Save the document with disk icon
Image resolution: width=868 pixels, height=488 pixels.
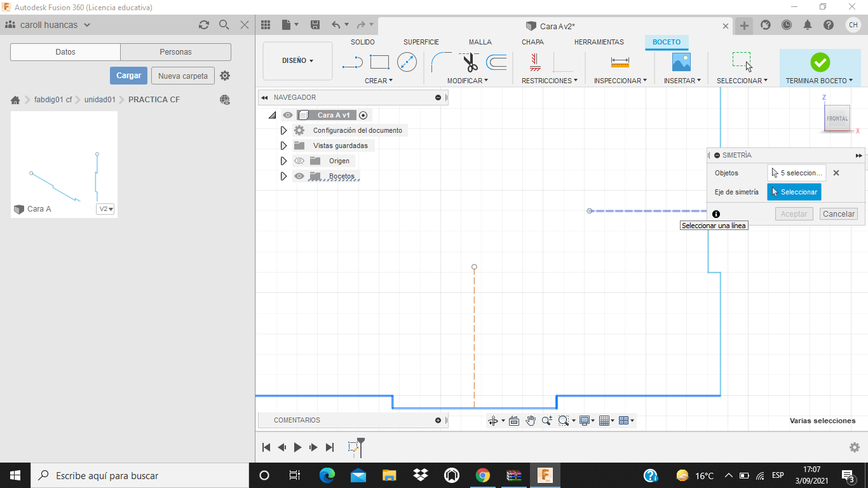click(315, 25)
